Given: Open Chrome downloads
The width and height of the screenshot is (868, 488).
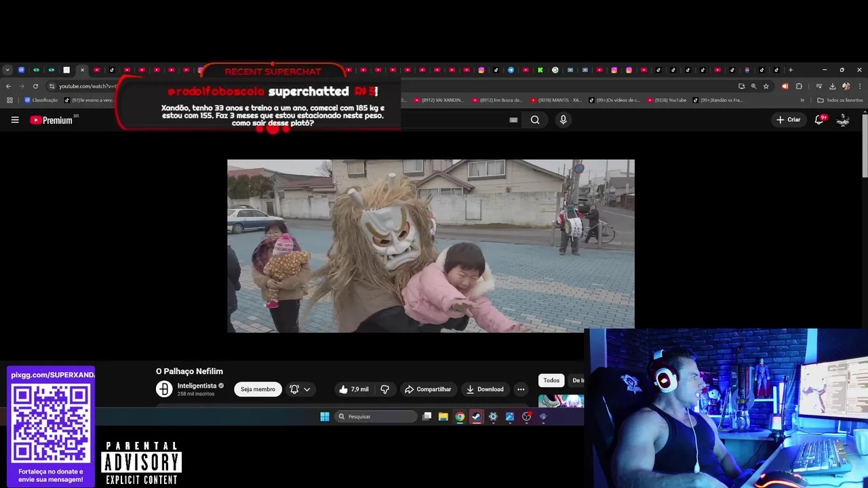Looking at the screenshot, I should pos(832,86).
